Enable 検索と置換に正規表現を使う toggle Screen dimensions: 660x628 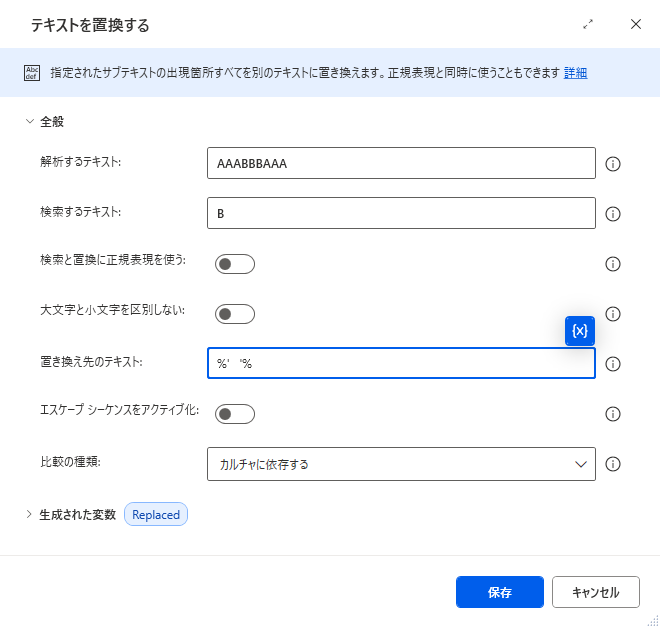click(235, 264)
